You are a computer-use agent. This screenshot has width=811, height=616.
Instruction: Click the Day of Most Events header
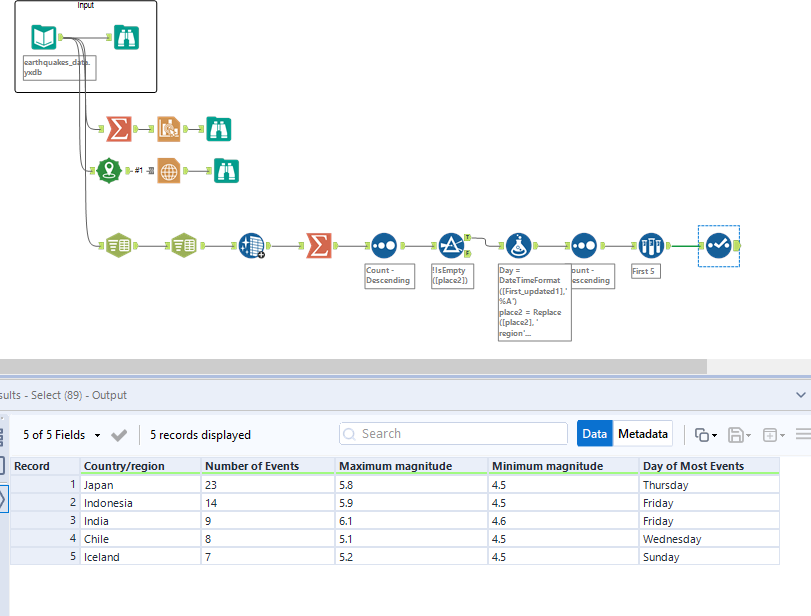pyautogui.click(x=709, y=466)
